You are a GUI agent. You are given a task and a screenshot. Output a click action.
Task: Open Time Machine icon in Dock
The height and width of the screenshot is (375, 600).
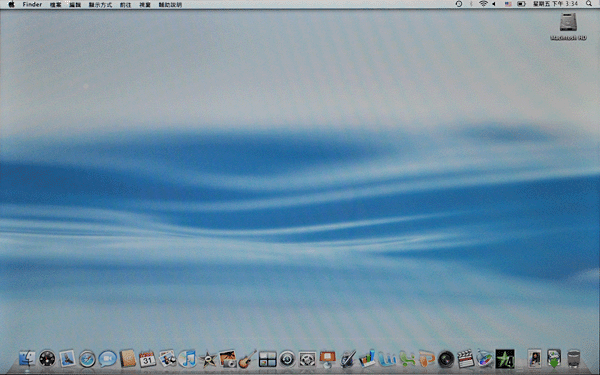click(287, 359)
